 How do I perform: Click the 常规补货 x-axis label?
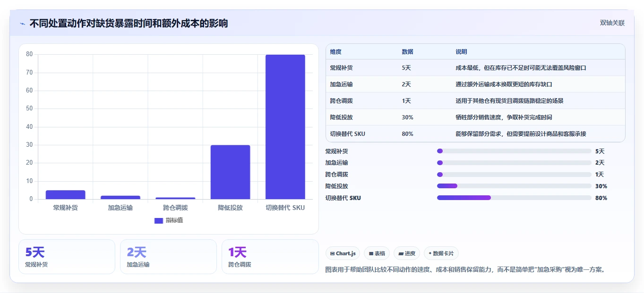click(x=66, y=208)
